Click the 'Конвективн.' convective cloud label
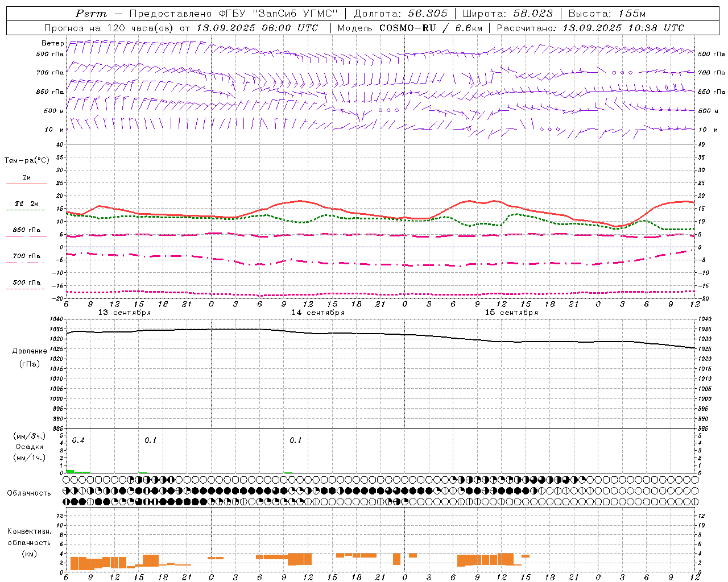The image size is (728, 582). [29, 531]
